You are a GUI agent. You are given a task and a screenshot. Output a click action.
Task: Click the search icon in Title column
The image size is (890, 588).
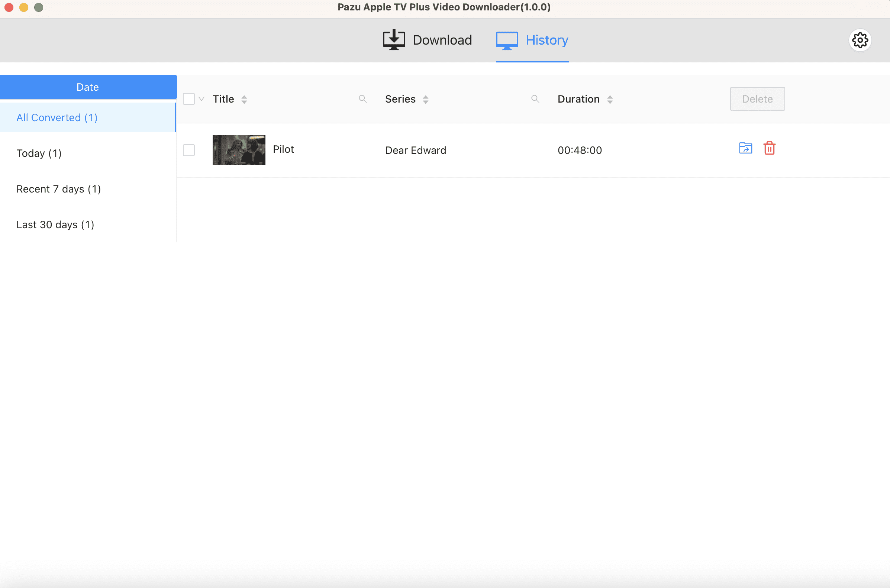362,99
